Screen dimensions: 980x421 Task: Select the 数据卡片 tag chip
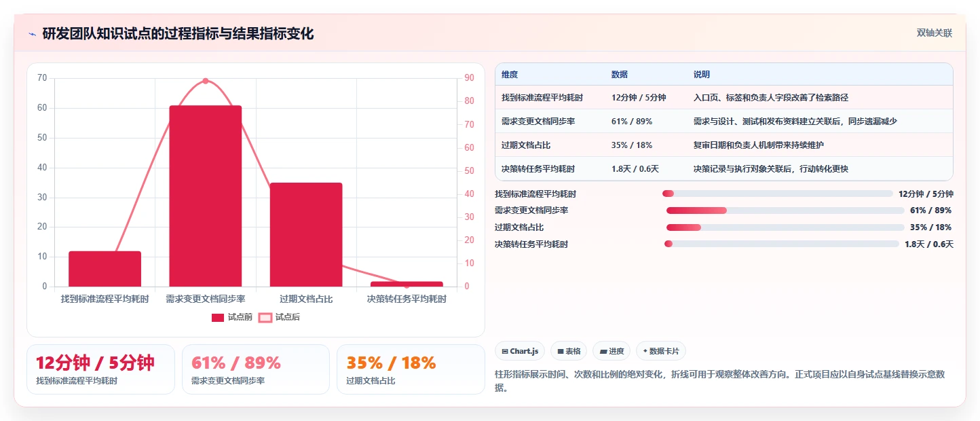(661, 351)
